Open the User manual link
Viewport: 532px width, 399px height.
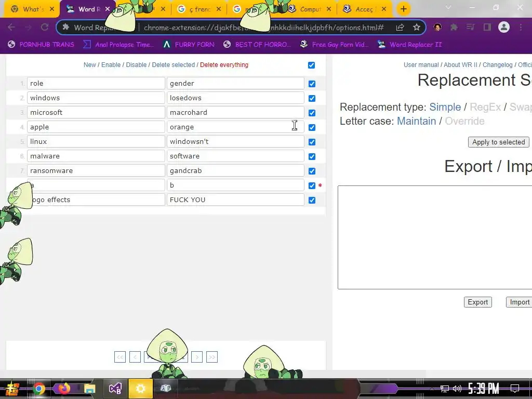coord(421,65)
